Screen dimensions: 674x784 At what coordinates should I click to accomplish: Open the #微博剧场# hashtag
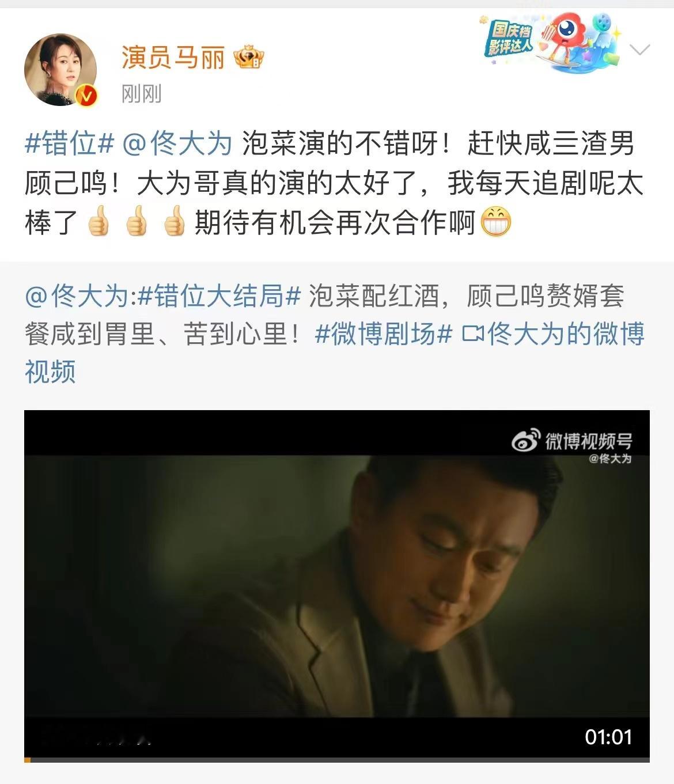click(x=383, y=334)
